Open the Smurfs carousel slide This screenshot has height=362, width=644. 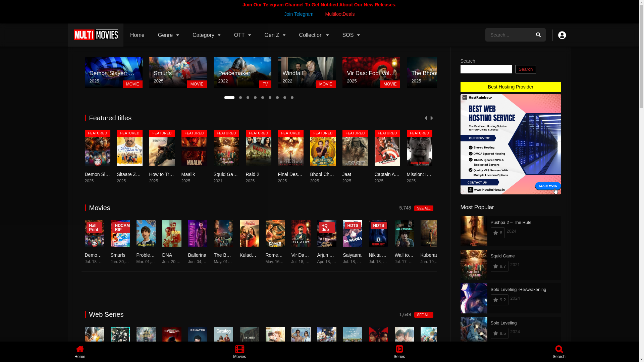tap(178, 72)
